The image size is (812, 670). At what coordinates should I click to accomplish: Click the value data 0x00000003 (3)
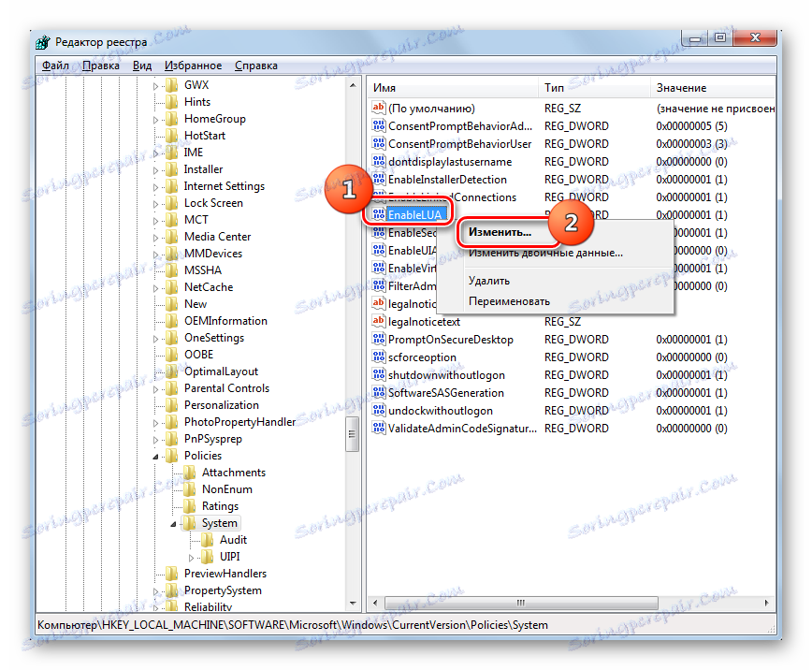coord(691,143)
